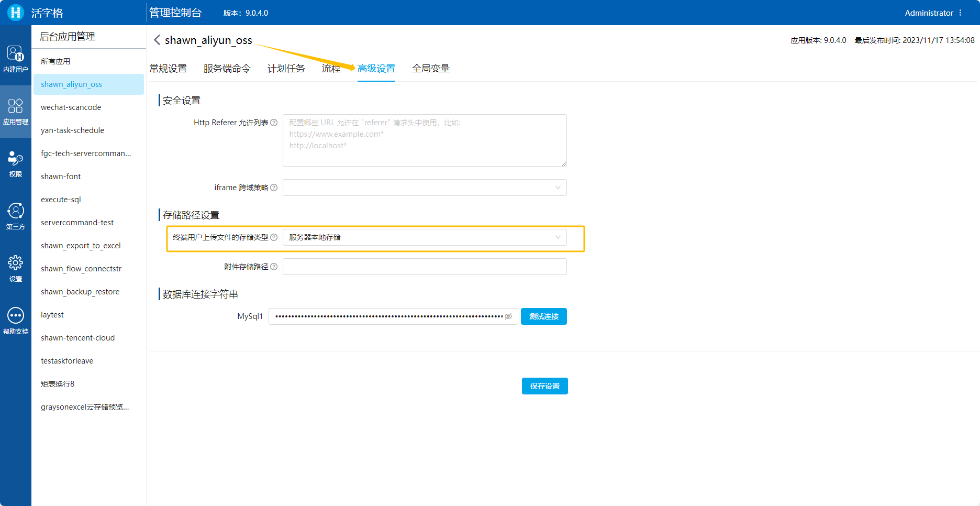Click the back arrow beside shawn_aliyun_oss
This screenshot has height=506, width=980.
(x=157, y=40)
